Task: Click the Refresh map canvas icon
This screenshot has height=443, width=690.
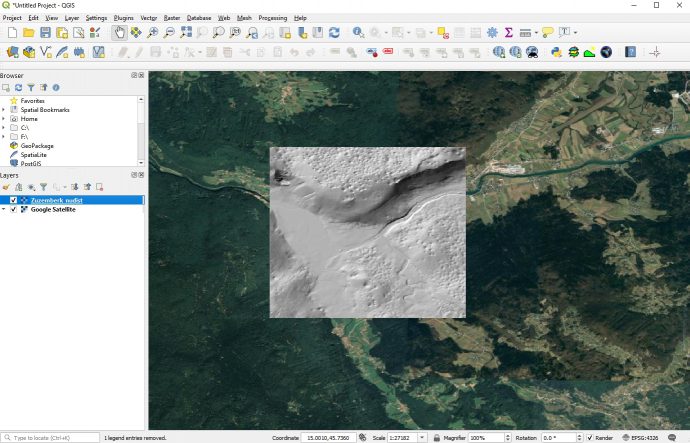Action: pos(334,33)
